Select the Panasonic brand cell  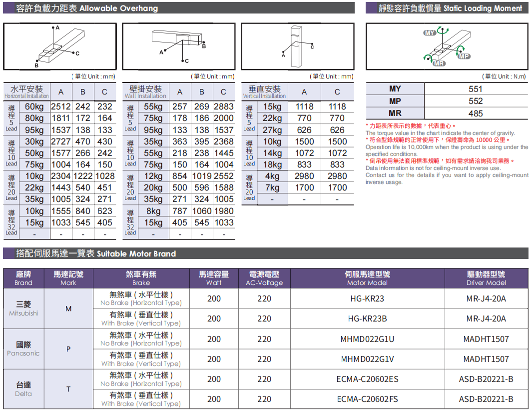pyautogui.click(x=23, y=348)
